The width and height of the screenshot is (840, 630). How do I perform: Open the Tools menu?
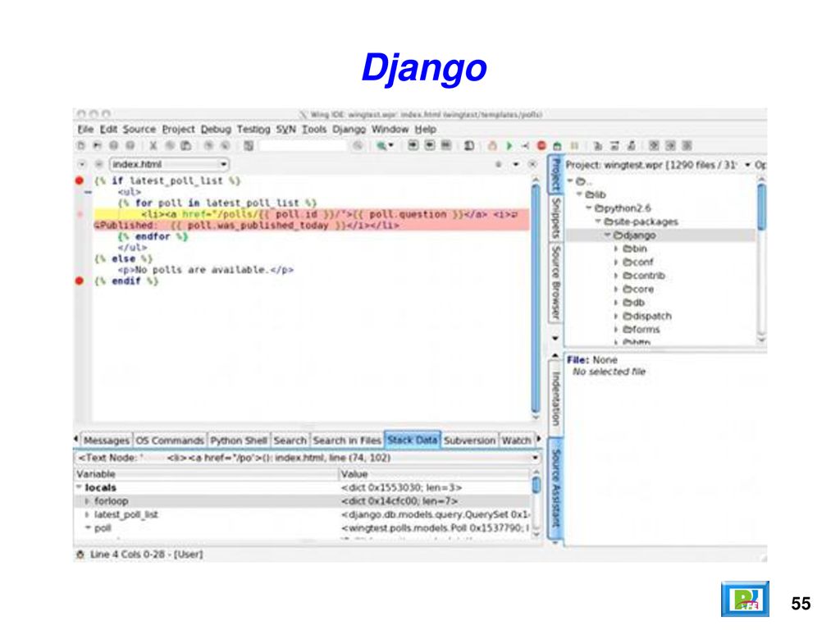click(x=314, y=129)
